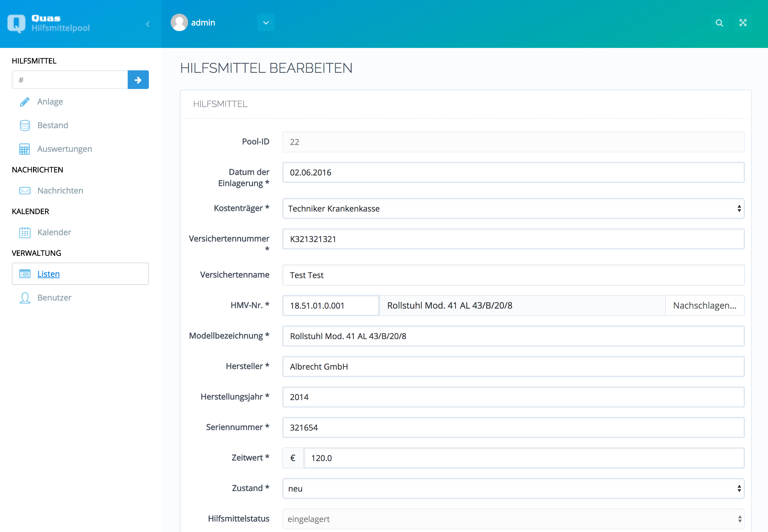Open Benutzer via the person icon
The image size is (768, 532).
coord(25,298)
